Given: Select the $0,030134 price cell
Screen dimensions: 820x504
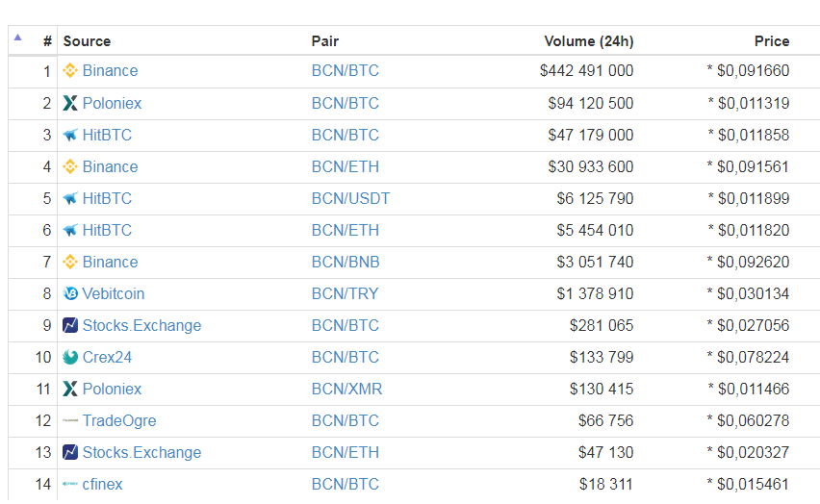Looking at the screenshot, I should pos(749,293).
